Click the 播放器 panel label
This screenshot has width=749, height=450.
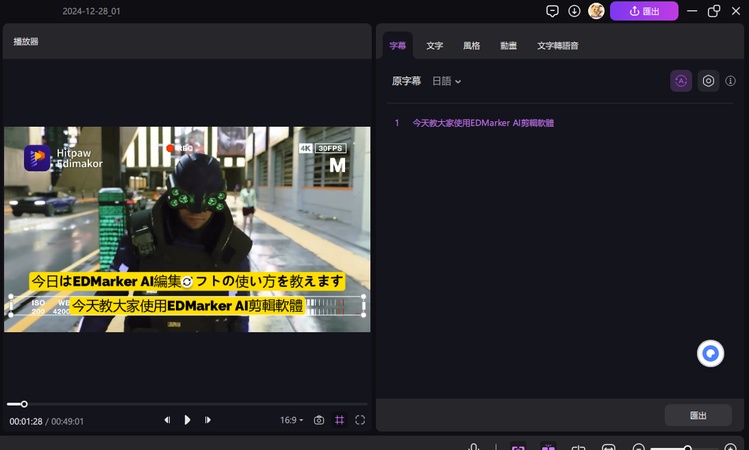(x=26, y=42)
